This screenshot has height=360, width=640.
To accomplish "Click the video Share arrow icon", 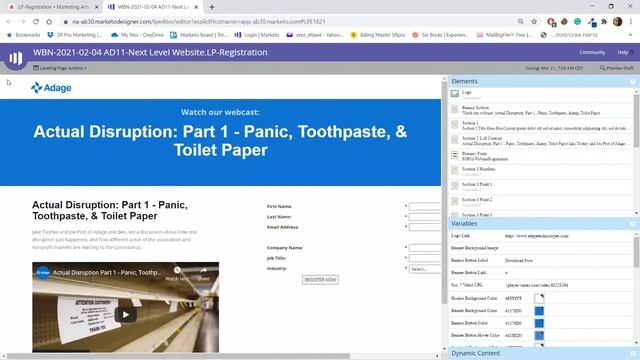I will click(x=203, y=270).
